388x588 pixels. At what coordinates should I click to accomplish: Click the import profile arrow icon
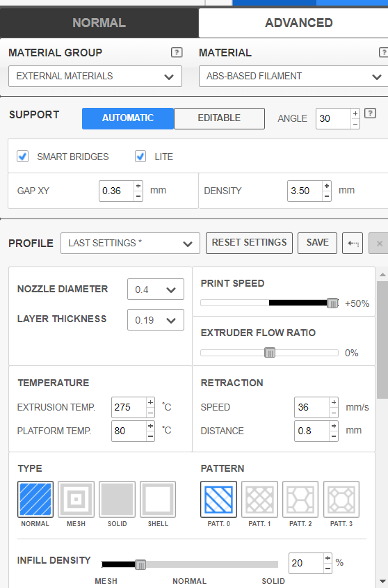tap(353, 244)
